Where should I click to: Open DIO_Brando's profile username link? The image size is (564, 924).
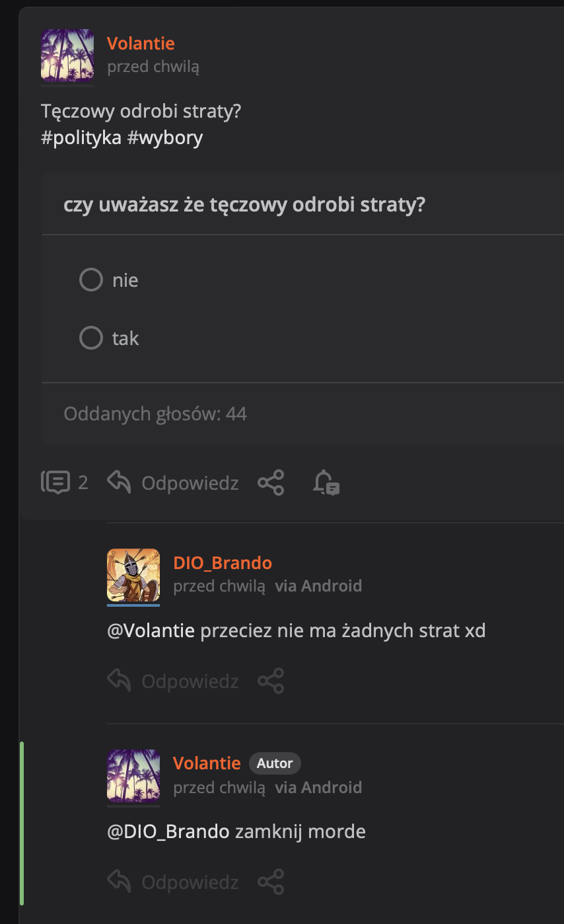point(223,562)
